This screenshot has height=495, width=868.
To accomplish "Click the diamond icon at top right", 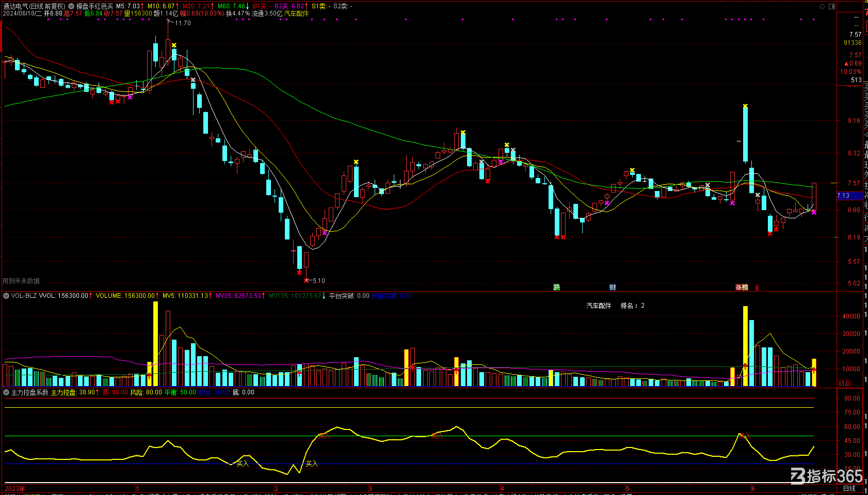I will pos(823,6).
